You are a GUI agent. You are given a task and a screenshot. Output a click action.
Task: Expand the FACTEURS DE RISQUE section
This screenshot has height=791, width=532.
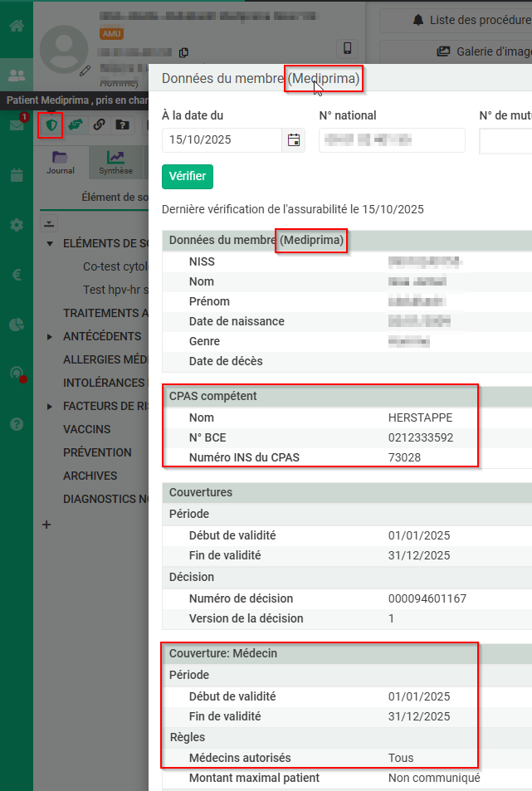coord(50,407)
